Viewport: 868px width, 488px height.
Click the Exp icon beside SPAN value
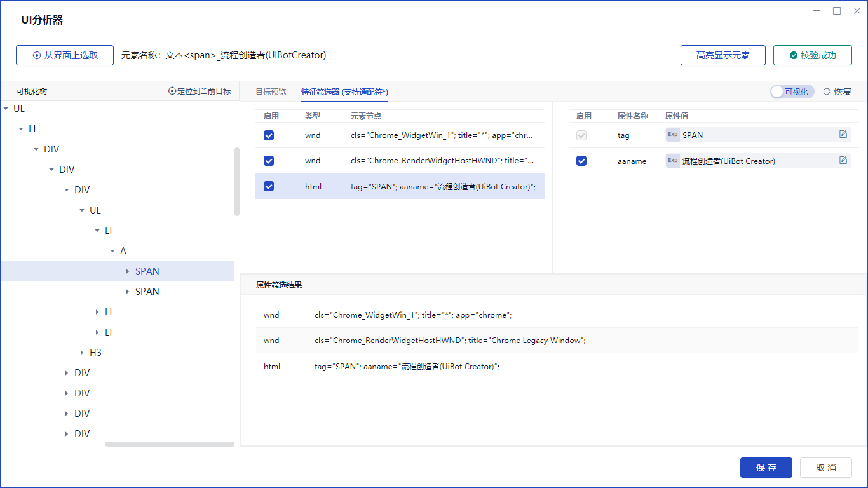pos(673,135)
